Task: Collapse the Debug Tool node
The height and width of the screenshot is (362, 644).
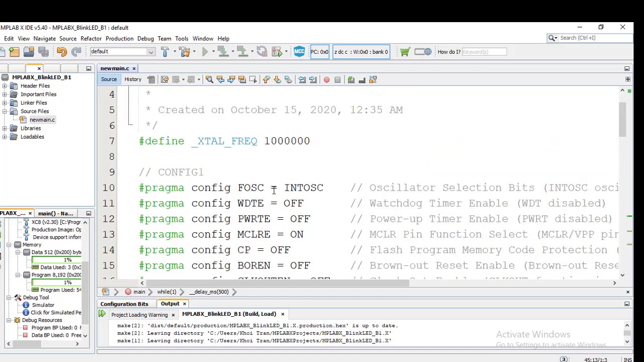Action: [x=9, y=298]
